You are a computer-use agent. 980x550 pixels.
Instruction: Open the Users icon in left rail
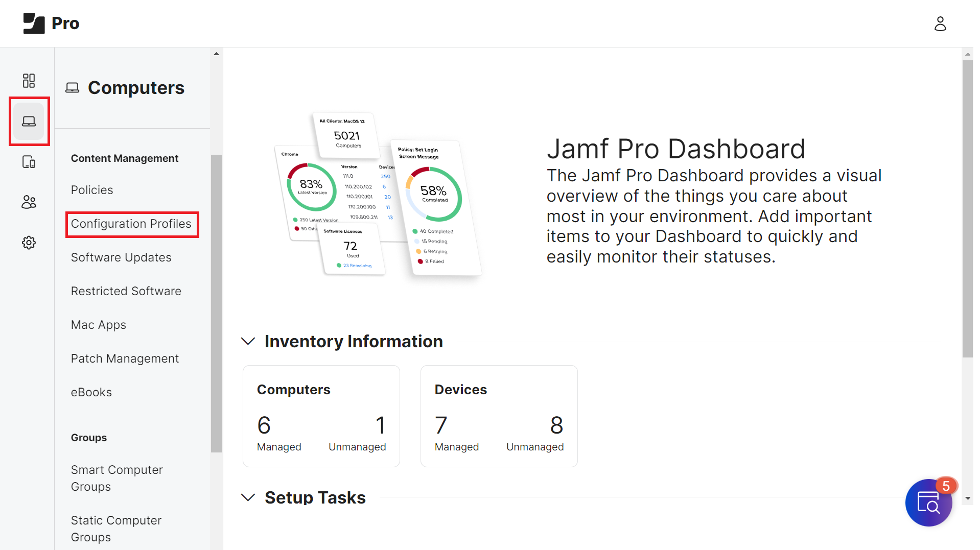[x=29, y=202]
